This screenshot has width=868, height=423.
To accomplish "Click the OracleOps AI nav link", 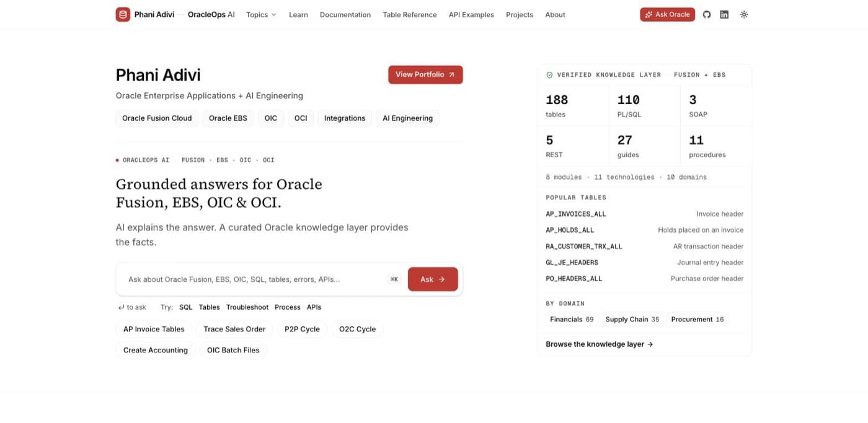I will pyautogui.click(x=211, y=14).
